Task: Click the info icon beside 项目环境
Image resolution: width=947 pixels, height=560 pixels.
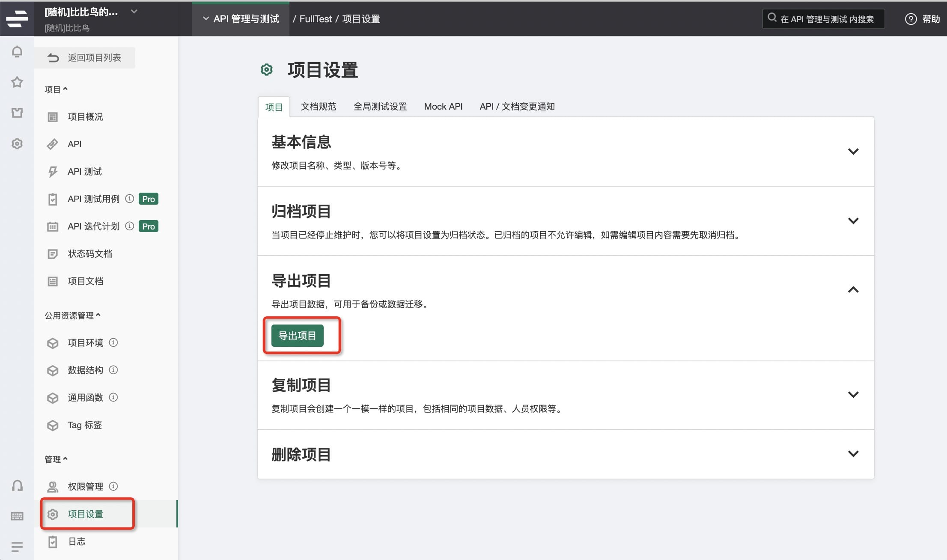Action: (x=113, y=343)
